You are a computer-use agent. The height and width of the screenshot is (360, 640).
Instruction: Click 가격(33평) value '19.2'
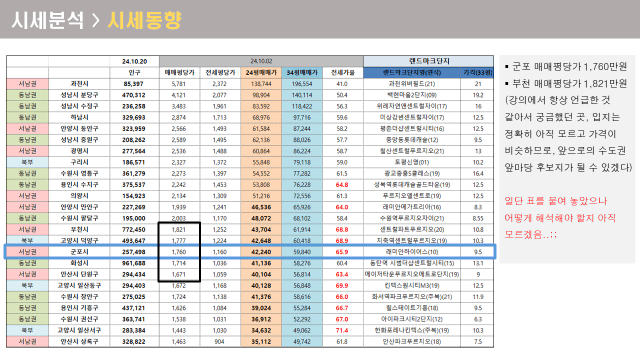coord(478,95)
